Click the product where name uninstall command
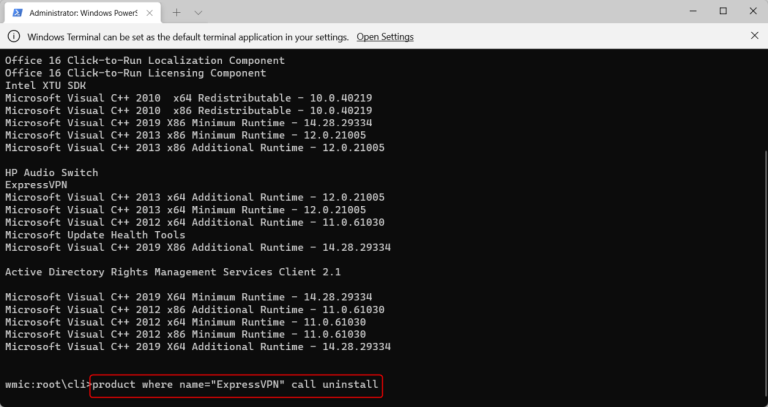This screenshot has height=407, width=768. [x=236, y=384]
